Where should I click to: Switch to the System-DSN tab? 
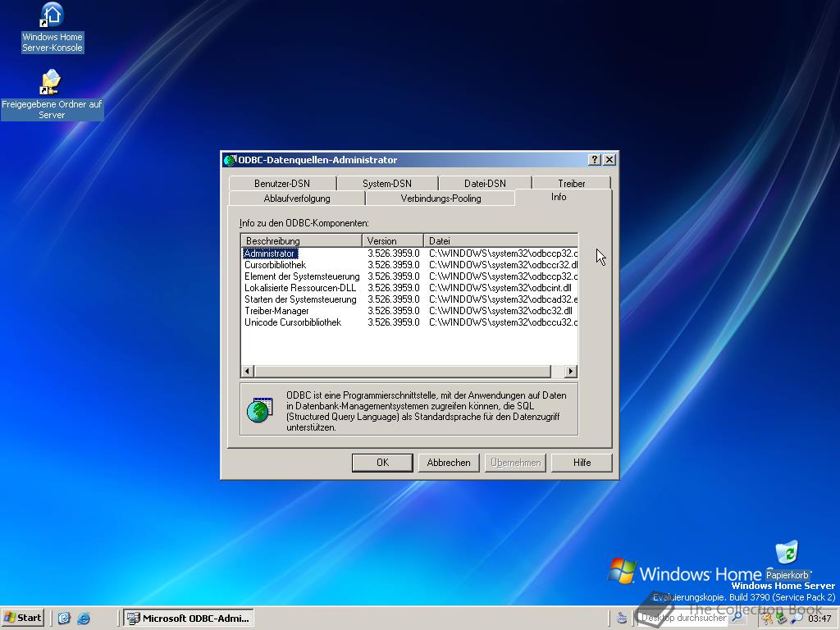[x=387, y=183]
